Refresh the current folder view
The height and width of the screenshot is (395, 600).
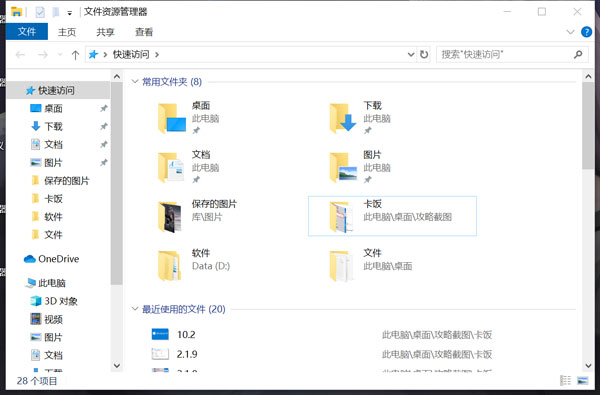424,55
